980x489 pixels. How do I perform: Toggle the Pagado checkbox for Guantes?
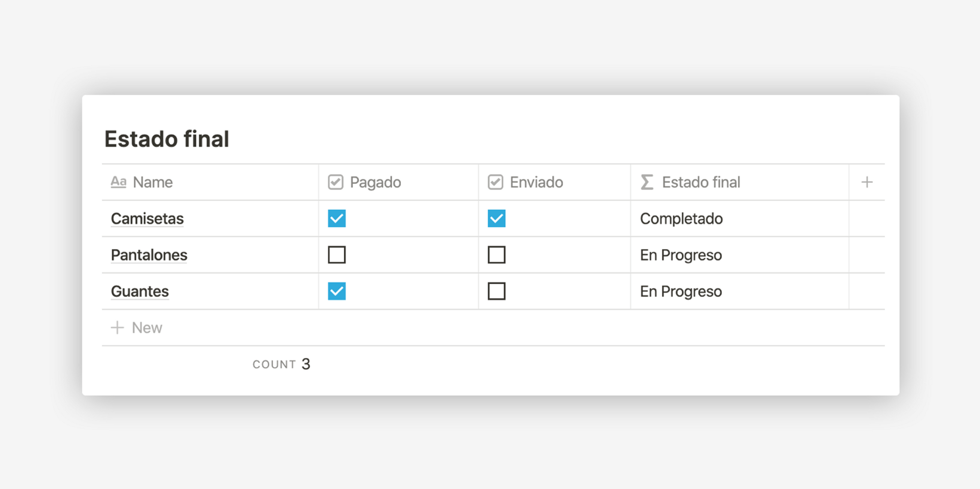pos(337,291)
